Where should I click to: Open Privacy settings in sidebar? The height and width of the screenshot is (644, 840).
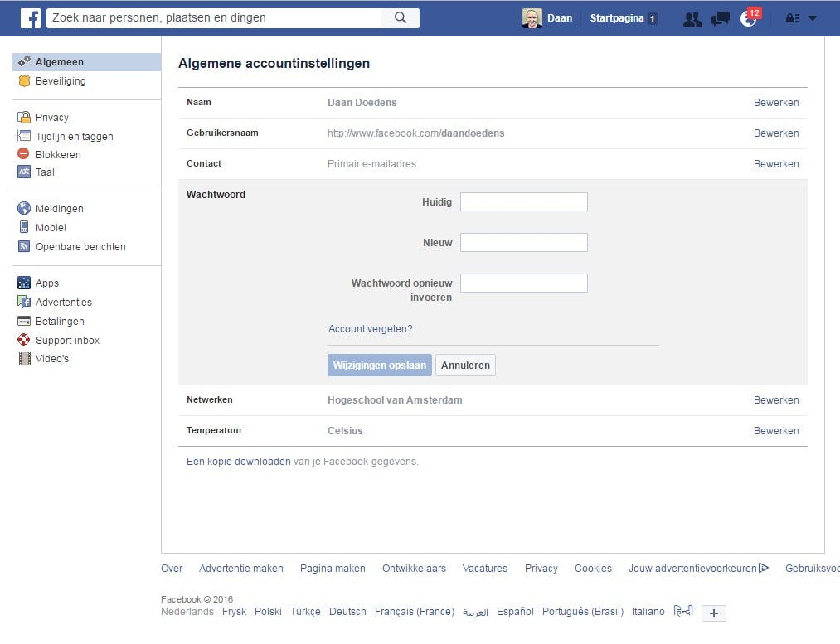pos(52,117)
